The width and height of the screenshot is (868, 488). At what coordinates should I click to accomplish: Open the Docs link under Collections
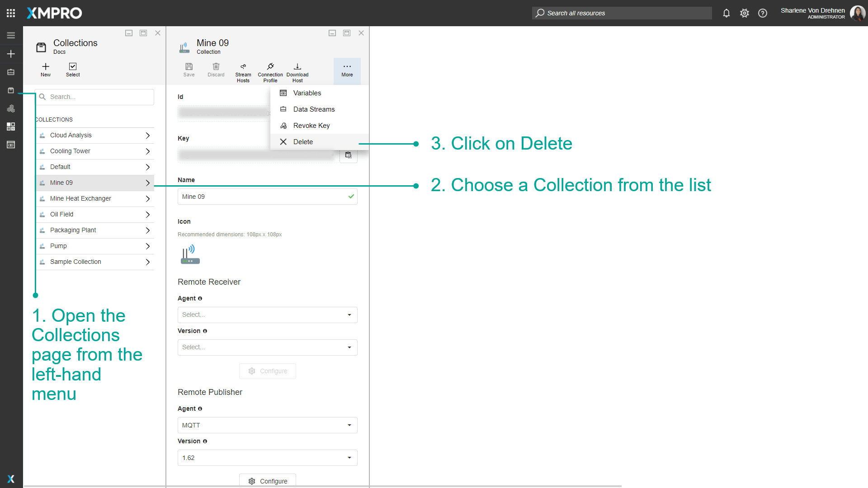[x=59, y=52]
